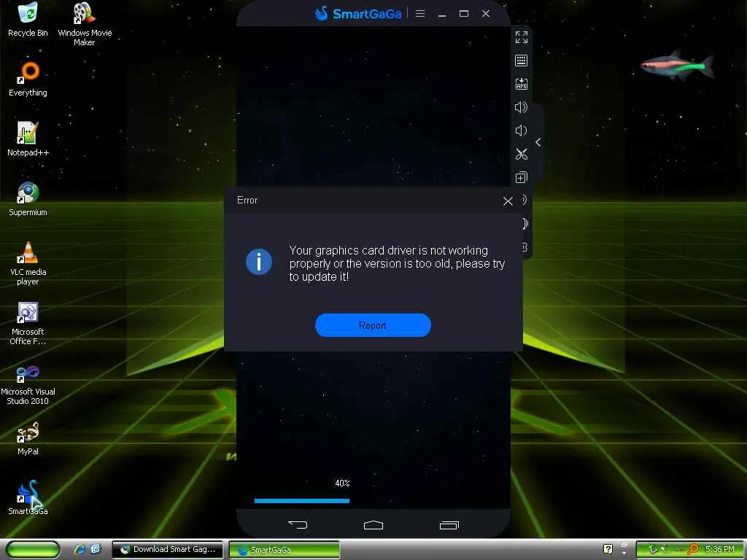The height and width of the screenshot is (560, 747).
Task: Select the scissors screenshot tool
Action: tap(521, 155)
